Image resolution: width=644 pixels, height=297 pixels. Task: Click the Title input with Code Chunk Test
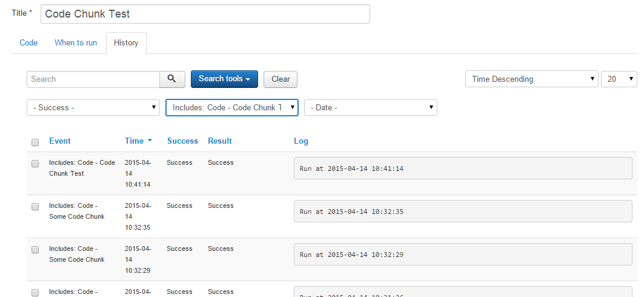[x=205, y=14]
